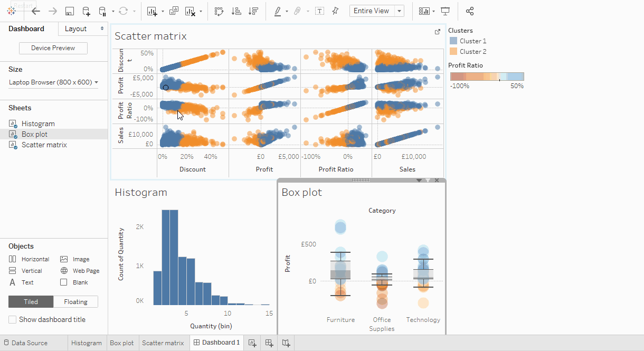The width and height of the screenshot is (644, 351).
Task: Click the Share workbook icon
Action: pyautogui.click(x=470, y=11)
